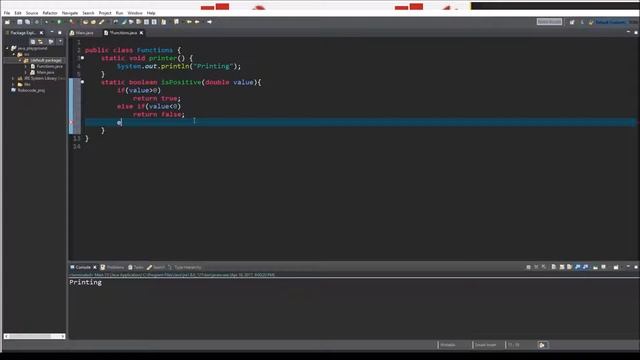The image size is (640, 360).
Task: Select the Functions.java editor tab
Action: click(x=122, y=33)
